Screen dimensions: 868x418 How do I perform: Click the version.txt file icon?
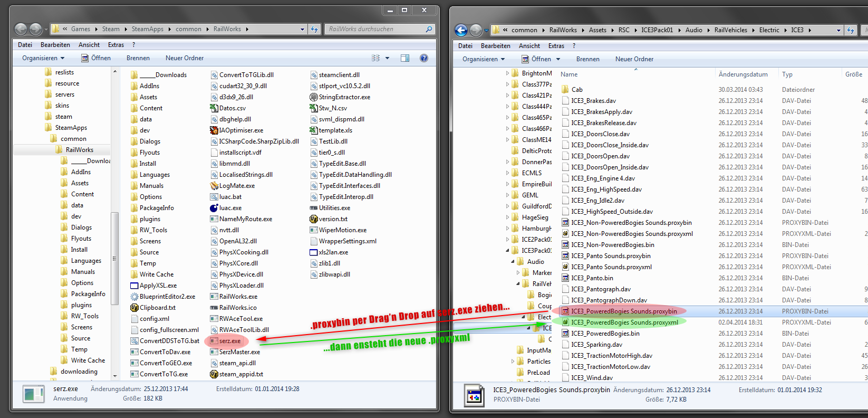pos(313,219)
